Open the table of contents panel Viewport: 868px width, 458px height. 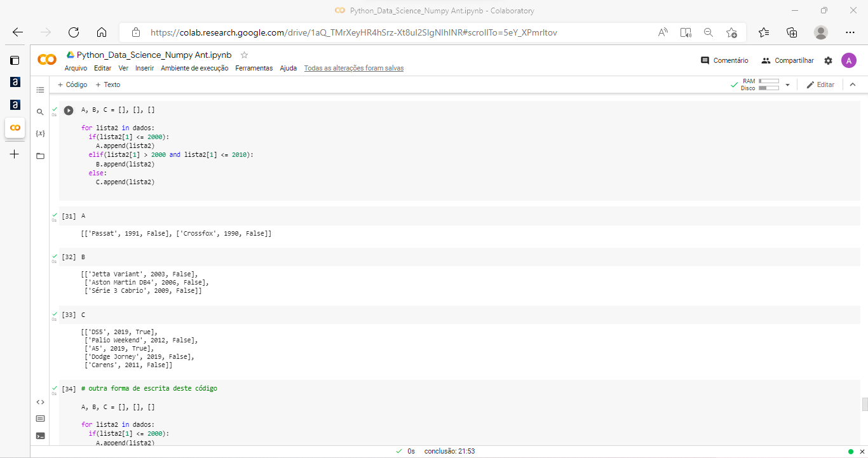click(40, 90)
